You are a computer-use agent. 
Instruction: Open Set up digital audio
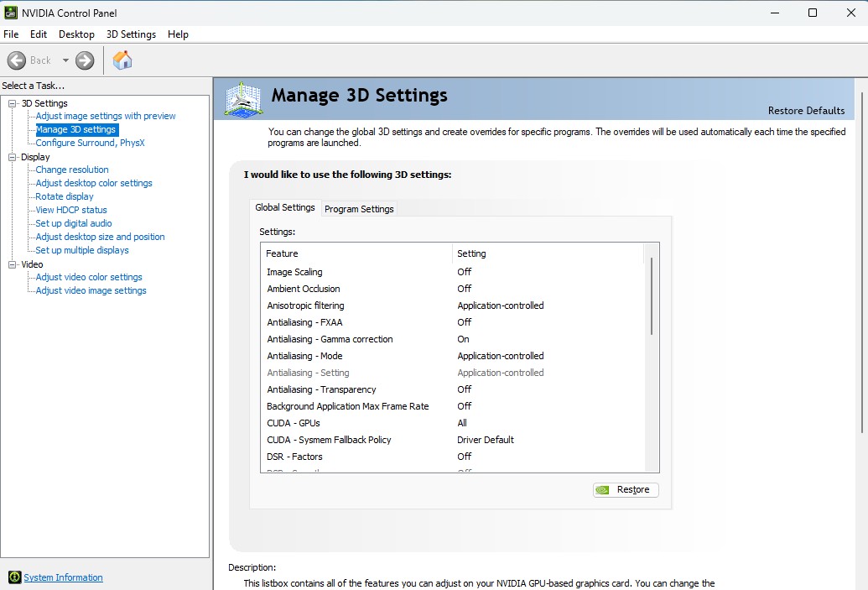tap(74, 223)
